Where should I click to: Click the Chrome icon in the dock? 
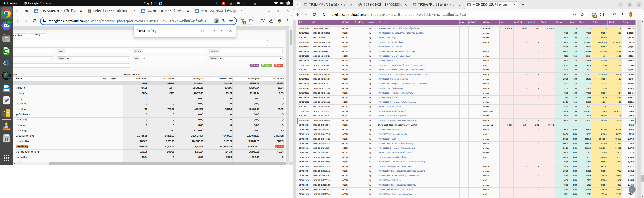click(x=7, y=13)
